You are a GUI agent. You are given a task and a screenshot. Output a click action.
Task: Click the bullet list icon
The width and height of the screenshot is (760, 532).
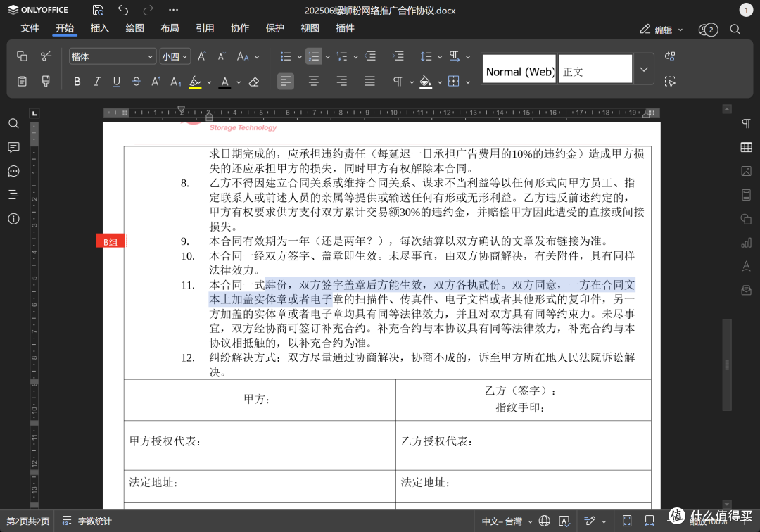click(286, 56)
